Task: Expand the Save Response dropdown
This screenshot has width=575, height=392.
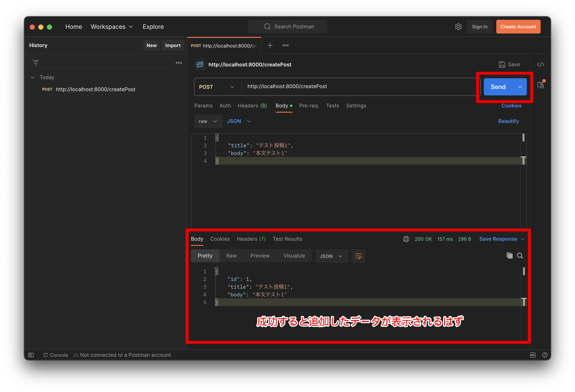Action: coord(502,239)
